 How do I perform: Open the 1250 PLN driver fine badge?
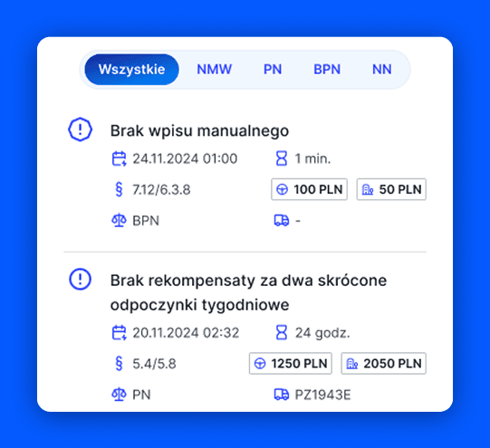click(x=291, y=364)
